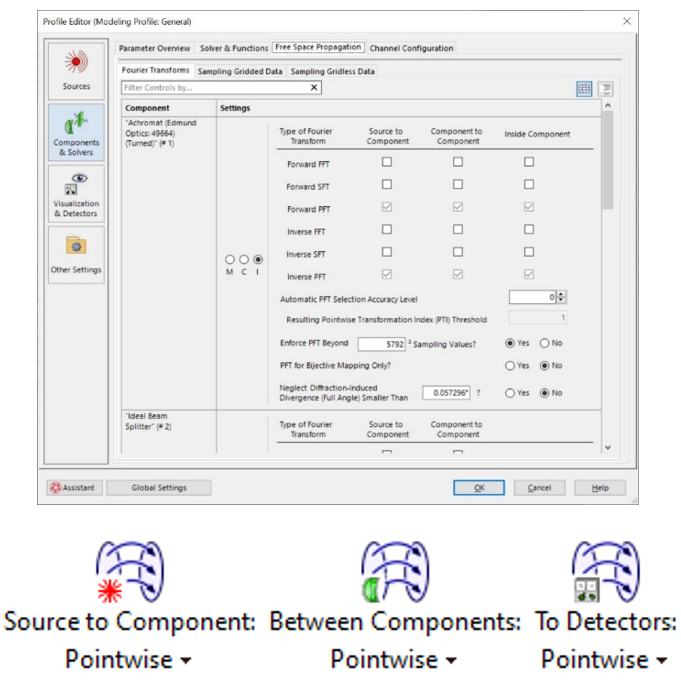
Task: Switch to table grid view icon
Action: 584,89
